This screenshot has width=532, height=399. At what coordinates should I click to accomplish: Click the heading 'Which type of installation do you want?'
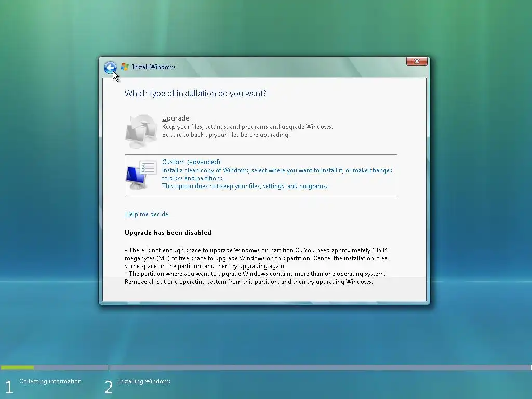195,94
